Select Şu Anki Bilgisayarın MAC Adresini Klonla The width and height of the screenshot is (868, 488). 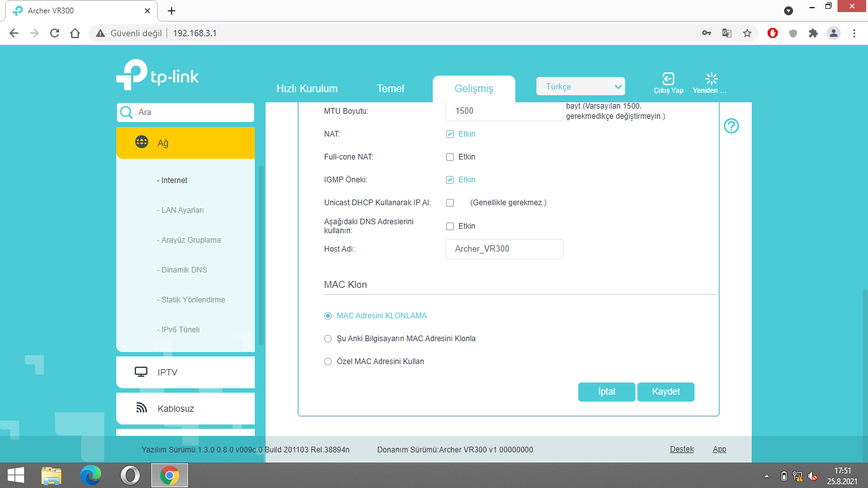point(328,339)
